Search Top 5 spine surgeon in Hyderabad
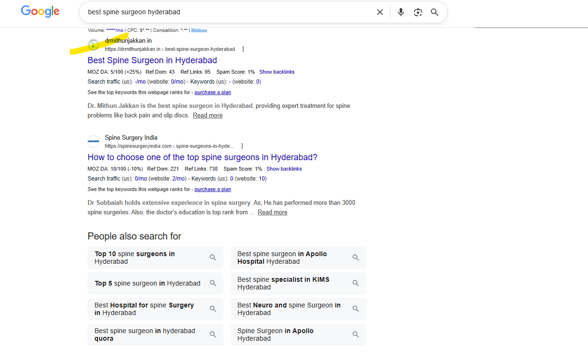This screenshot has width=588, height=364. coord(156,283)
